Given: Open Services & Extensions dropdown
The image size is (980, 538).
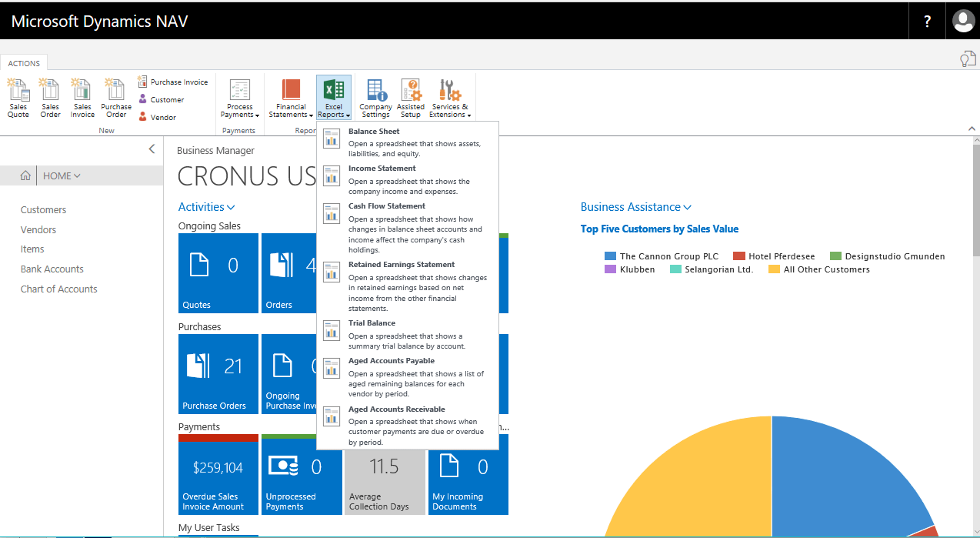Looking at the screenshot, I should pos(450,99).
